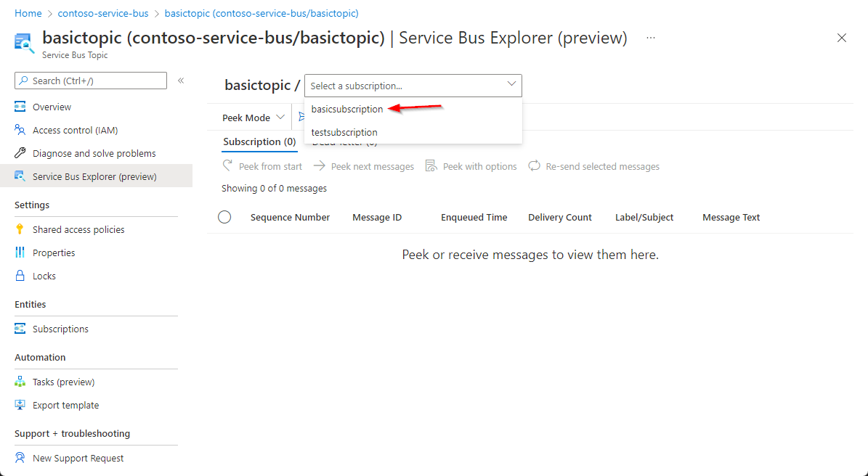Screen dimensions: 868x476
Task: Click the Enqueued Time column header
Action: (x=474, y=217)
